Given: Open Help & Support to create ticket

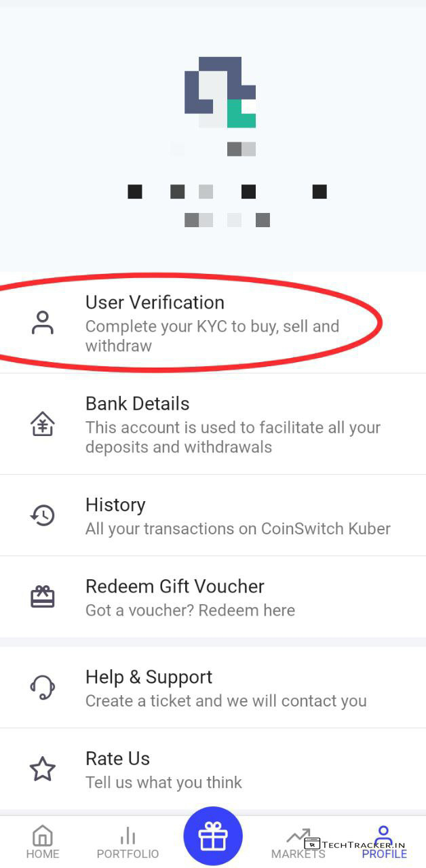Looking at the screenshot, I should coord(225,688).
